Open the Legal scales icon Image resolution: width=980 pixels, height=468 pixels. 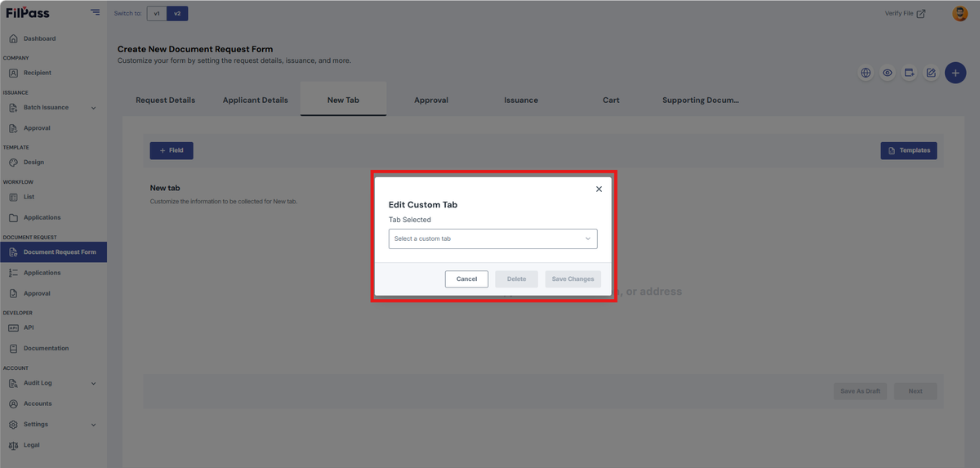(x=13, y=445)
